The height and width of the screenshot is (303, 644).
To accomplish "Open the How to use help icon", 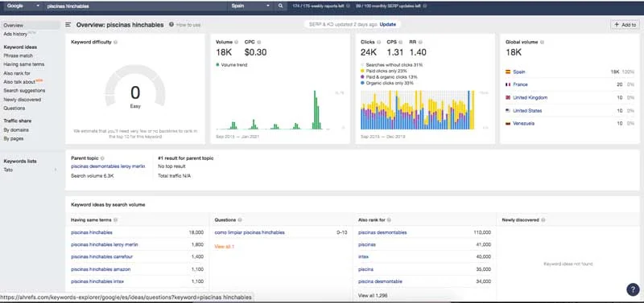I will (171, 25).
